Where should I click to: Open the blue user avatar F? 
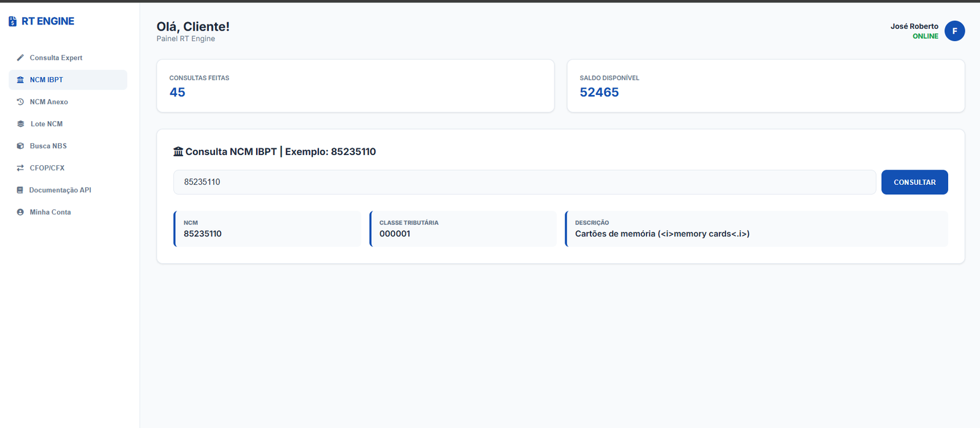point(954,31)
